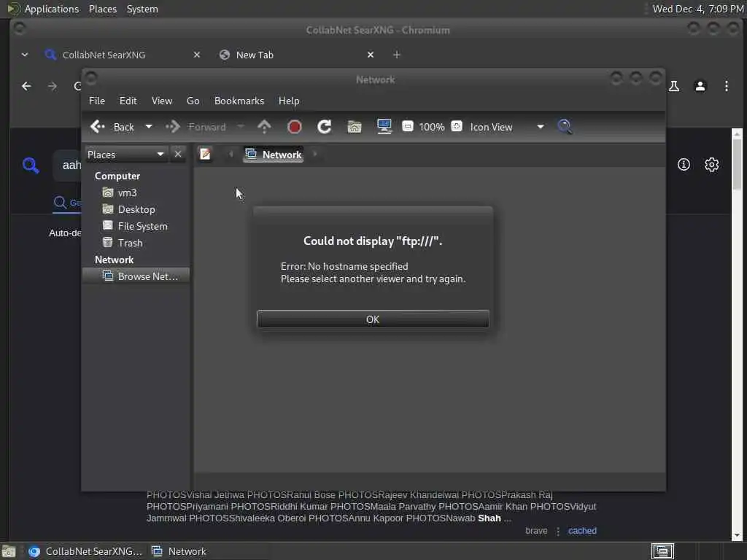Zoom in with the plus icon

(x=457, y=126)
